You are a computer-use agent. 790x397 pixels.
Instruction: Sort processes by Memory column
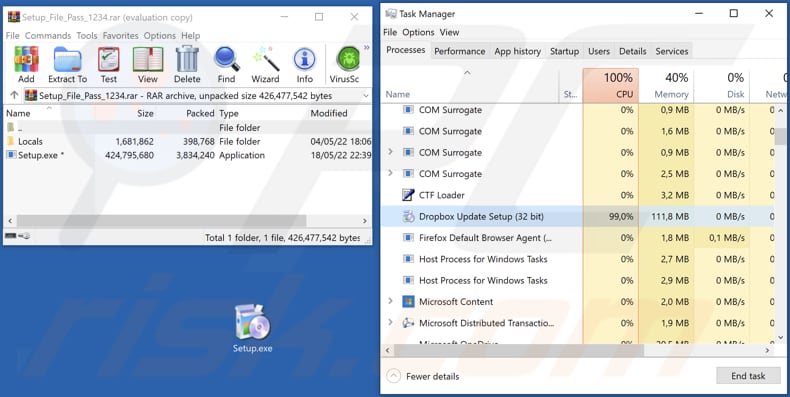point(666,86)
